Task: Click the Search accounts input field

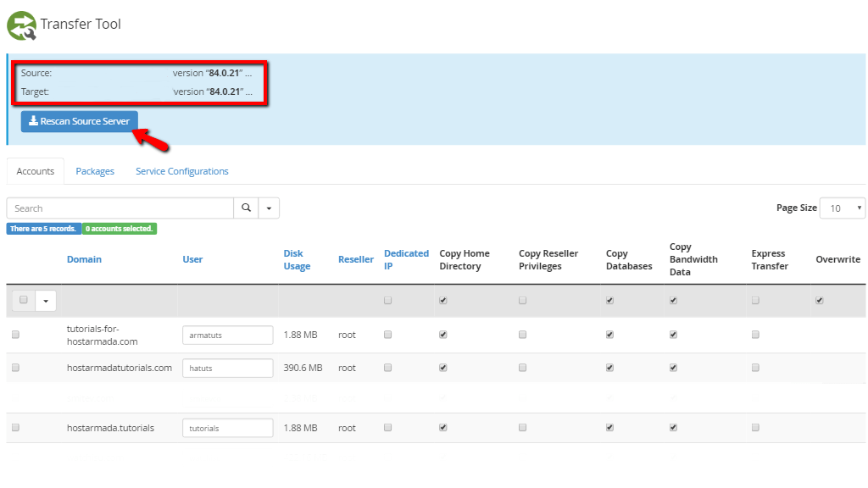Action: coord(120,208)
